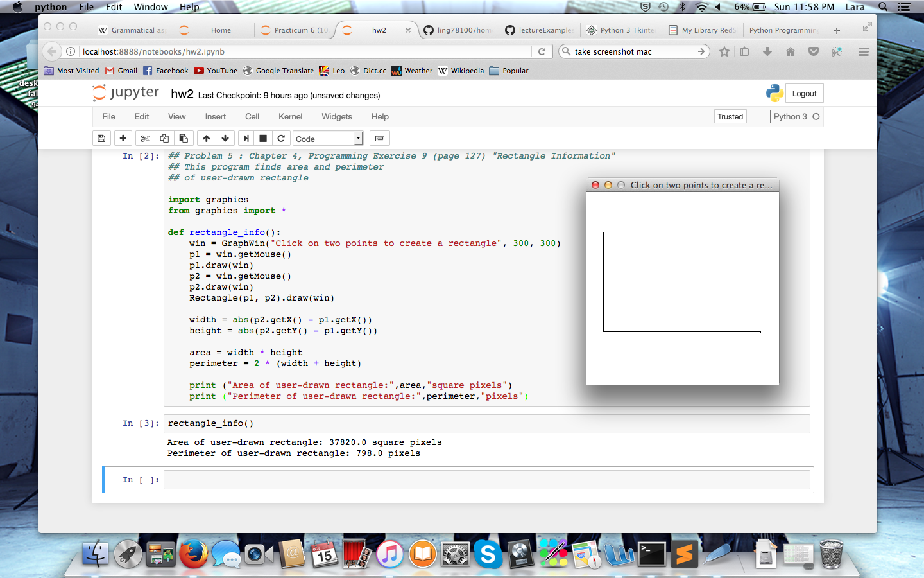The width and height of the screenshot is (924, 578).
Task: Open the Firefox hamburger menu
Action: (864, 51)
